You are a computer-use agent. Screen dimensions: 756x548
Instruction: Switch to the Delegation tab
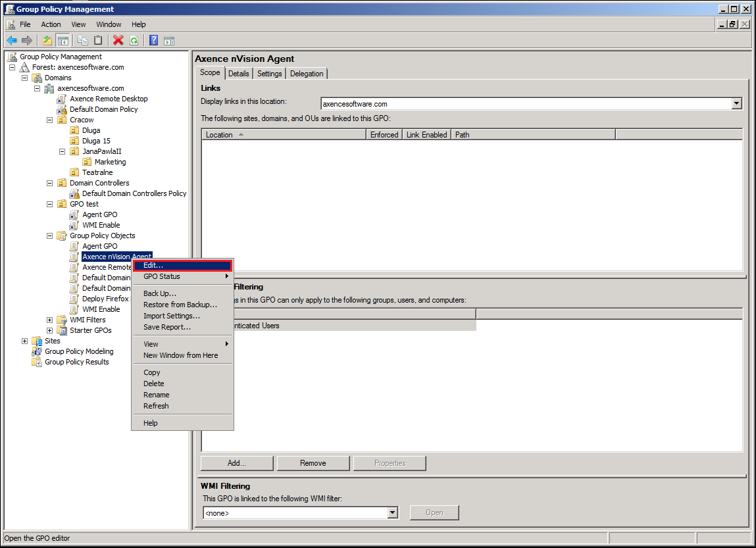click(x=307, y=74)
